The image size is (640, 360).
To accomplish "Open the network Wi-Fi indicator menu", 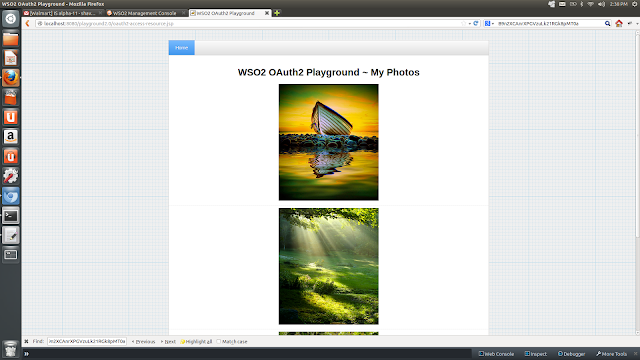I will pos(591,4).
